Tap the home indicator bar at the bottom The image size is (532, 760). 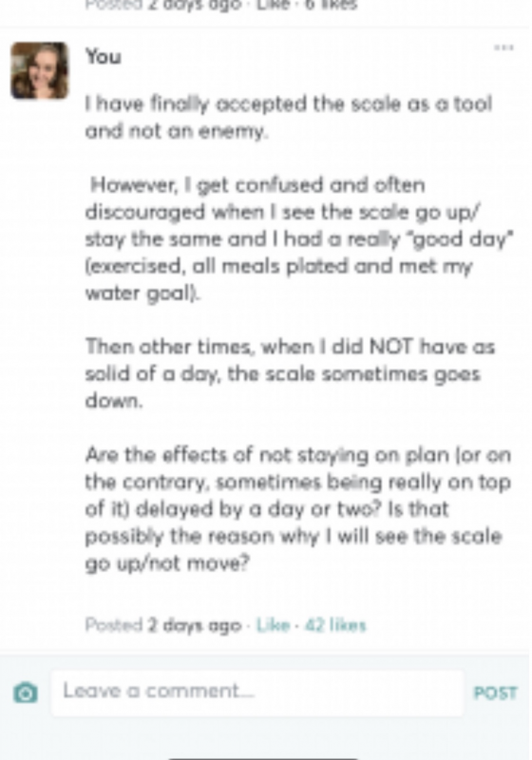tap(264, 758)
